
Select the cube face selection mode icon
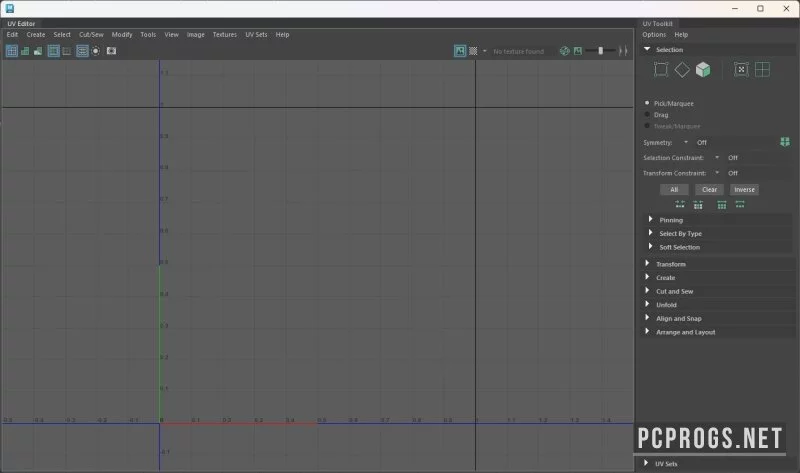(x=703, y=69)
